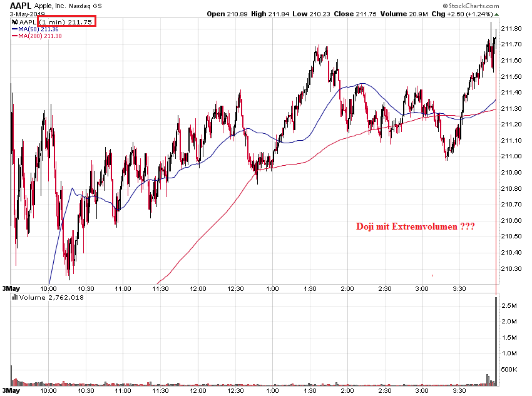This screenshot has height=396, width=532.
Task: Select the 'Open 210.89' value
Action: point(227,14)
